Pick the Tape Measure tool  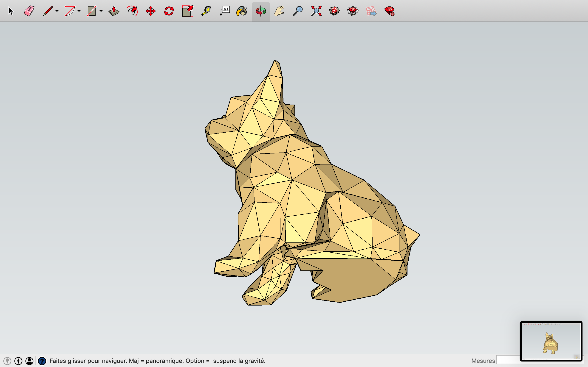pyautogui.click(x=206, y=11)
